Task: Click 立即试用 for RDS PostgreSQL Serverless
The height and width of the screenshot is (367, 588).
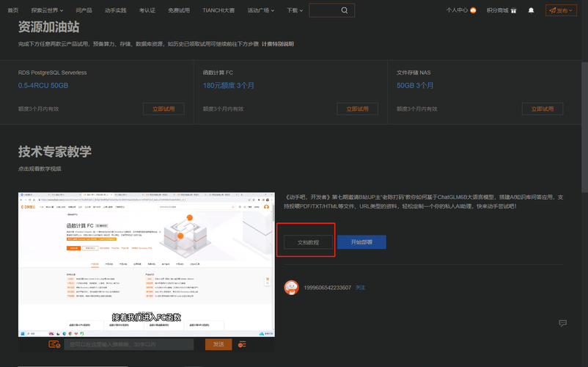Action: pos(163,109)
